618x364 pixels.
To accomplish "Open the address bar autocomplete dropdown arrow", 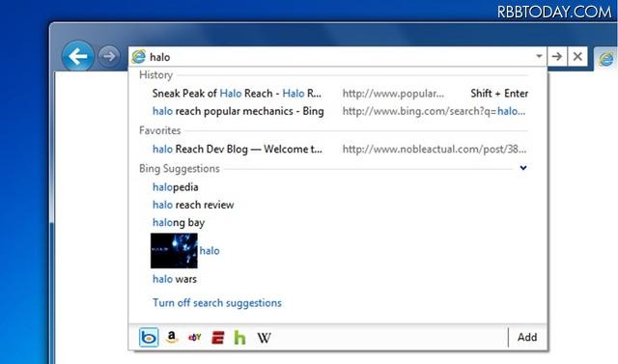I will (539, 56).
